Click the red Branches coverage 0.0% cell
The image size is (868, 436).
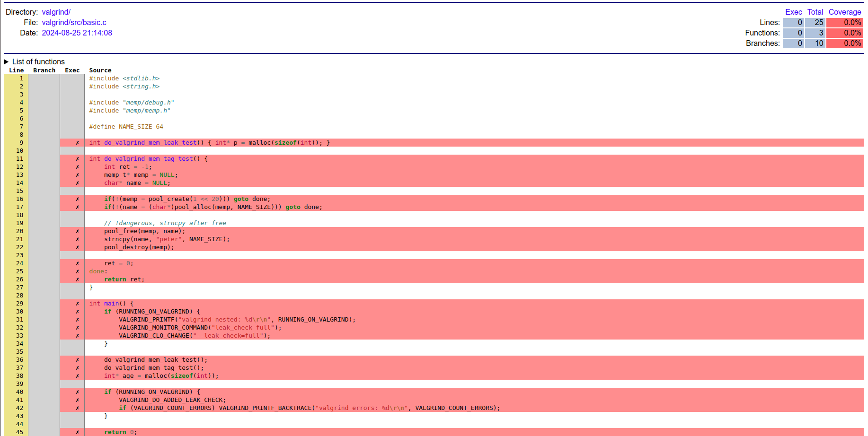pos(844,44)
